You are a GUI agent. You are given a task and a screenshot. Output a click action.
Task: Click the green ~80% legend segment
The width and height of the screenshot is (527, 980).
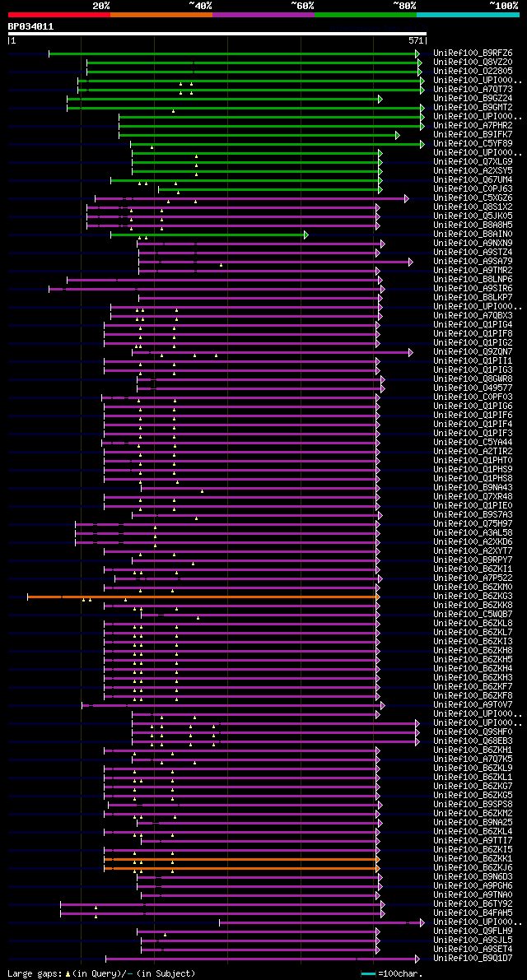(366, 14)
